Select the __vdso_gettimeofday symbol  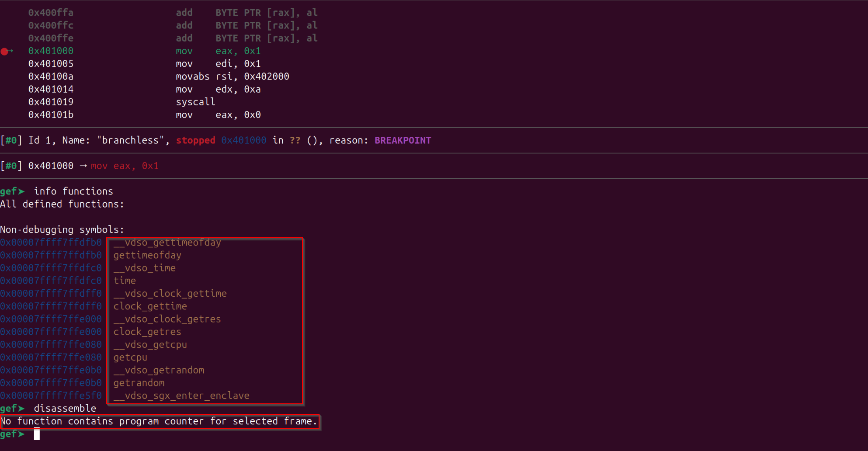click(x=167, y=243)
